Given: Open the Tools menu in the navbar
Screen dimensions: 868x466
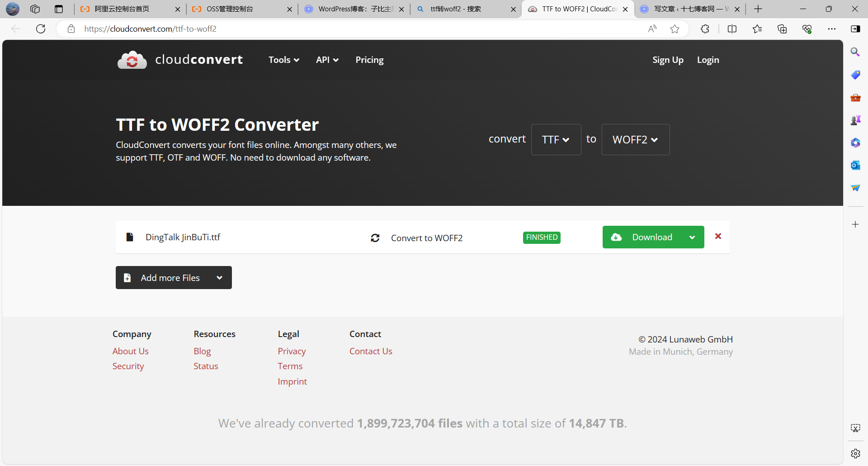Looking at the screenshot, I should (x=283, y=60).
